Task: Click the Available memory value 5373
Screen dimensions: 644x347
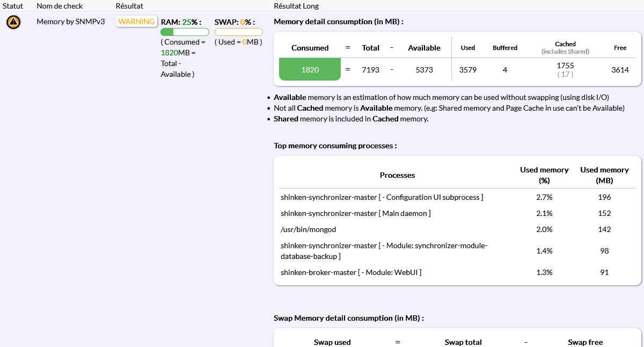Action: click(x=424, y=70)
